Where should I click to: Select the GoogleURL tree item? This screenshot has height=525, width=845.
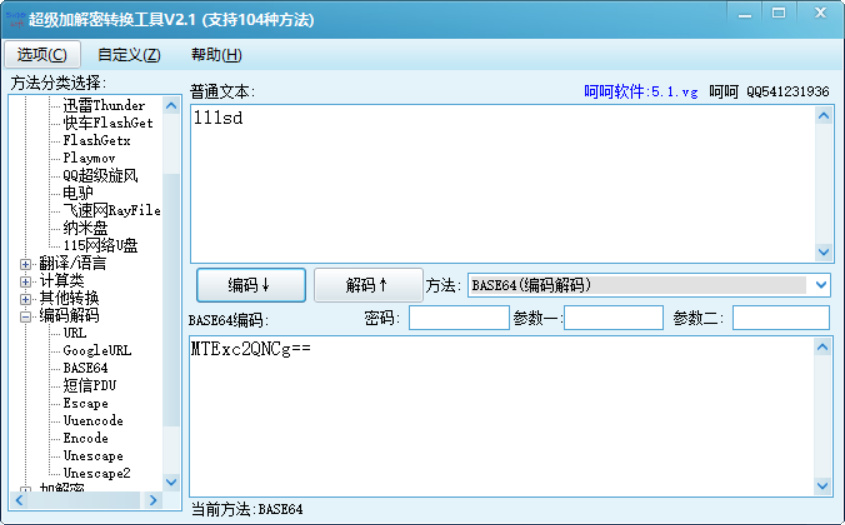[x=97, y=350]
